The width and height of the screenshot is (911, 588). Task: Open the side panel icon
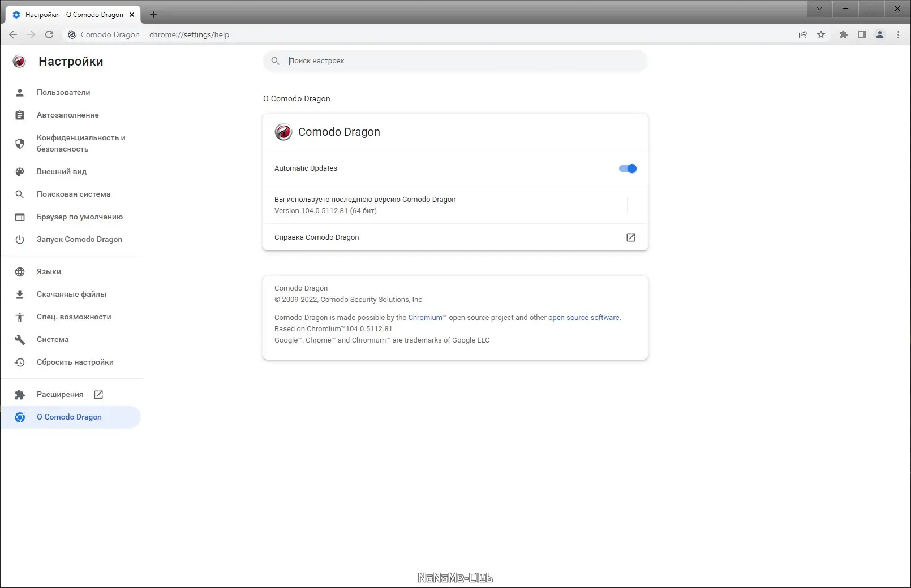(x=862, y=34)
